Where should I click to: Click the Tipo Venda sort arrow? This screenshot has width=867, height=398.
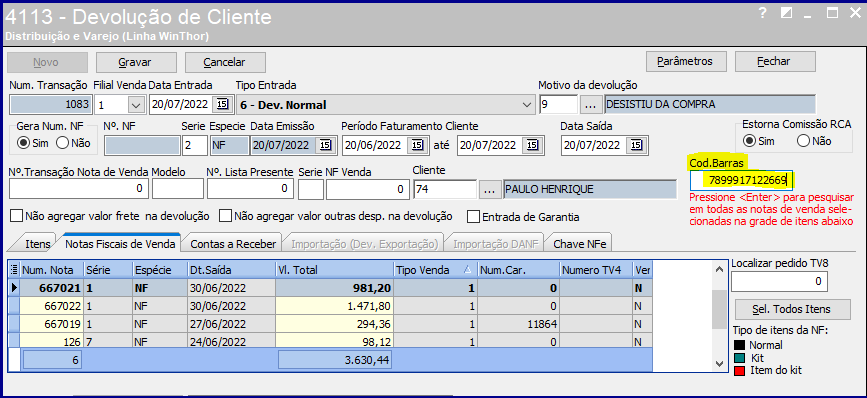pos(467,270)
